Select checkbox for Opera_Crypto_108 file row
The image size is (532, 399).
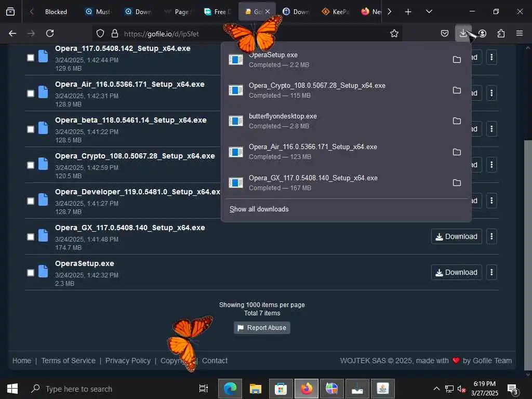[x=31, y=165]
